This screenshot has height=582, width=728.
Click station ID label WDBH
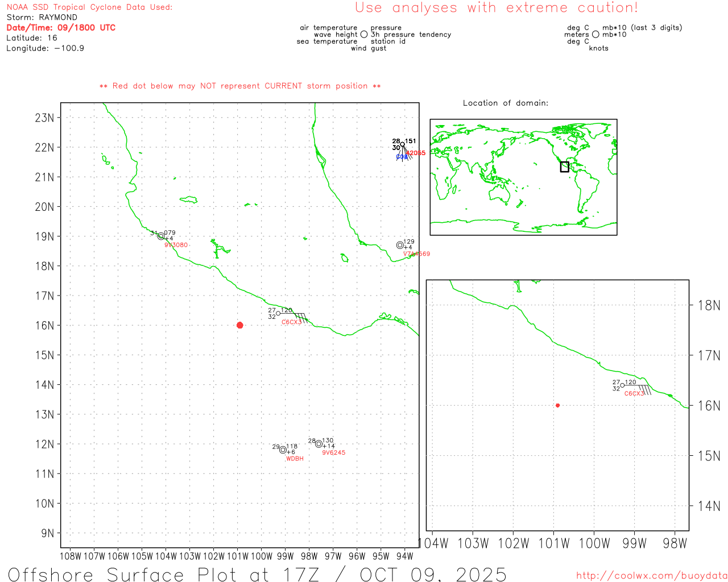click(295, 459)
